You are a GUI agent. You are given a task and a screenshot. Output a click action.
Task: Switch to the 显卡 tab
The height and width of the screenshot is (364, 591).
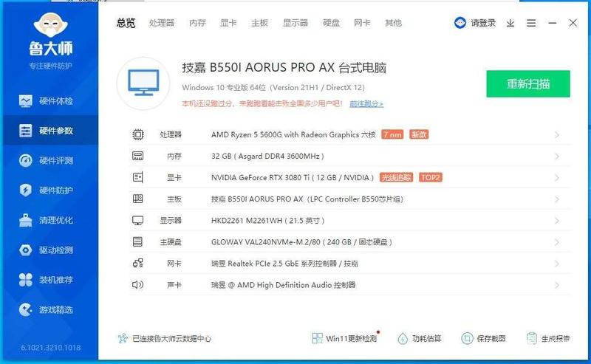pos(228,23)
